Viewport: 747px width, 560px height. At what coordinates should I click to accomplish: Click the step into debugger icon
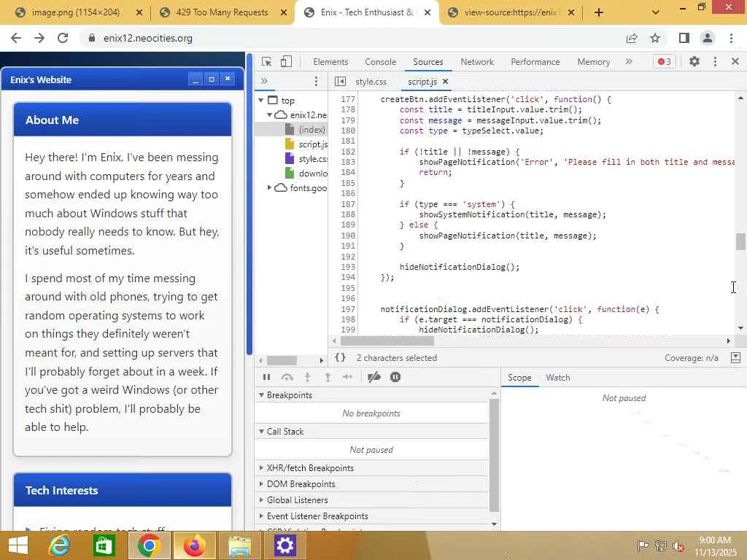pyautogui.click(x=307, y=377)
